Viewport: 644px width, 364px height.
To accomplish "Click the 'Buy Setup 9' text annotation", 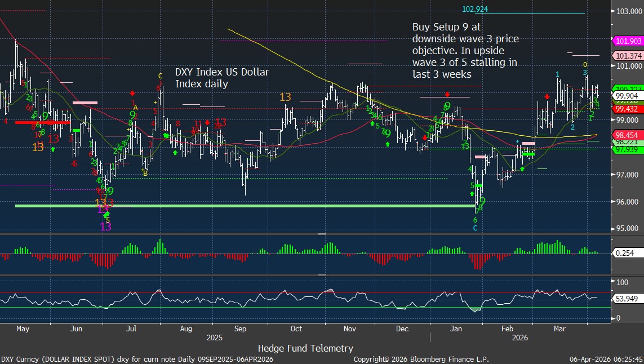I will pos(465,51).
